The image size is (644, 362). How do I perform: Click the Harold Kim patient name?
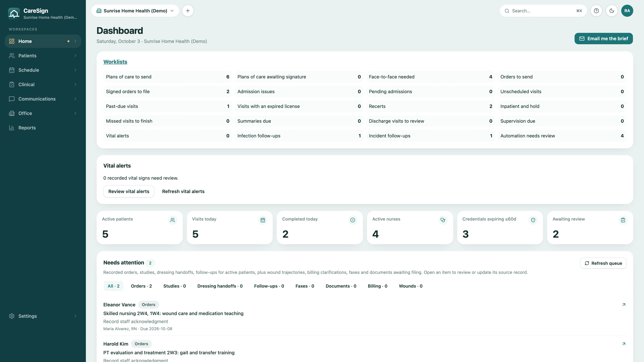116,344
